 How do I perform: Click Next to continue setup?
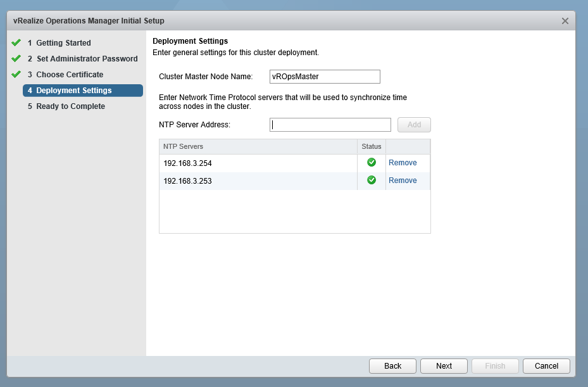point(444,366)
